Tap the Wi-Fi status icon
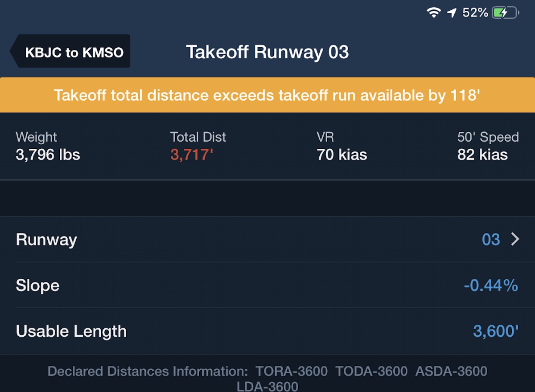This screenshot has height=392, width=535. click(433, 13)
